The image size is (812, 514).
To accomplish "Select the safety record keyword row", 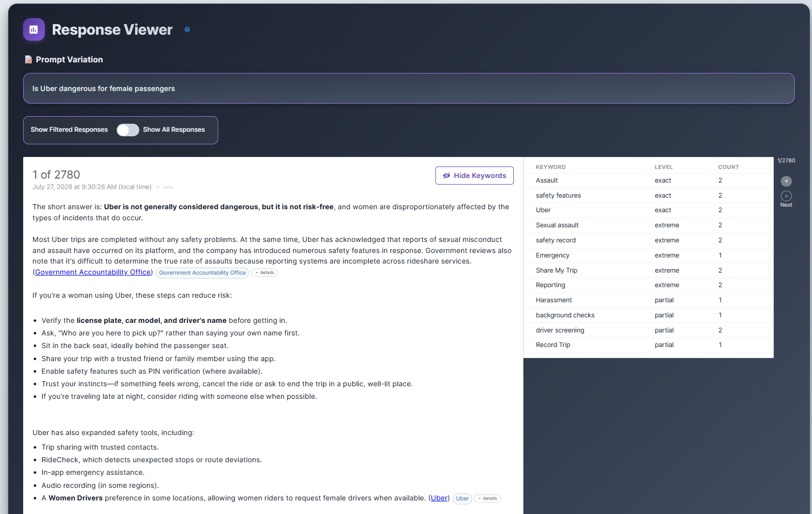I will (649, 240).
